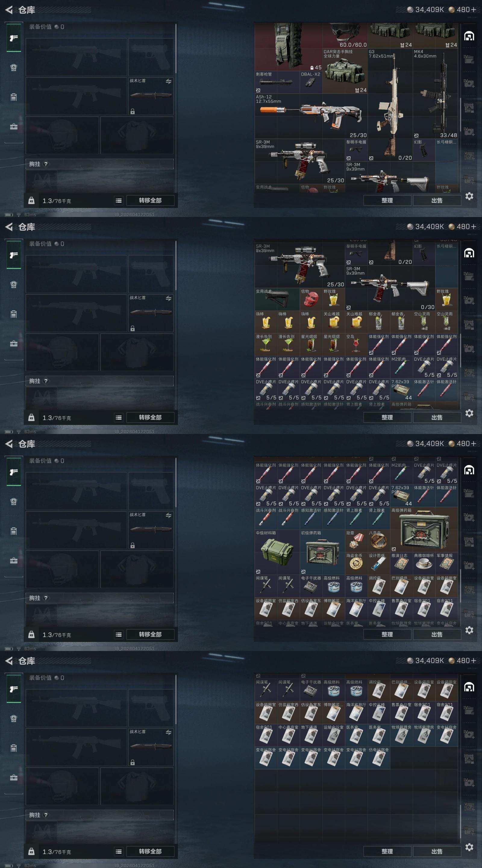Select the 推演日志 log item
Viewport: 482px width, 868px height.
pos(401,563)
